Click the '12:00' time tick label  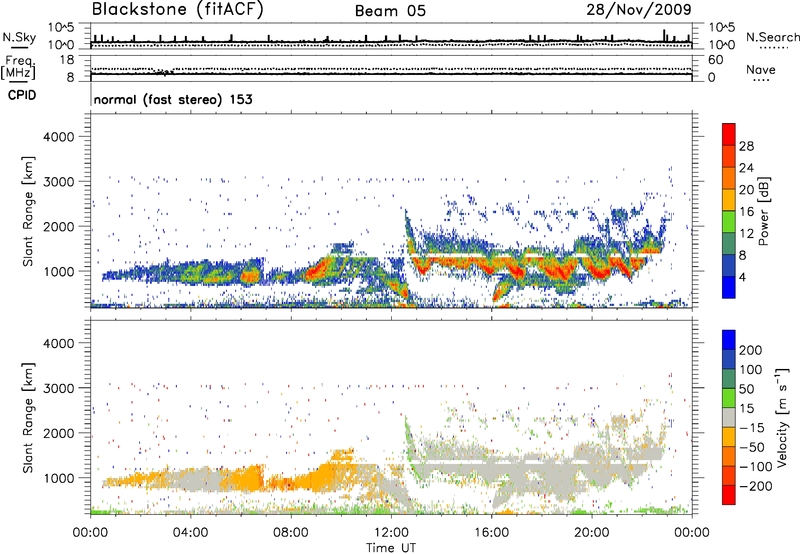click(391, 533)
